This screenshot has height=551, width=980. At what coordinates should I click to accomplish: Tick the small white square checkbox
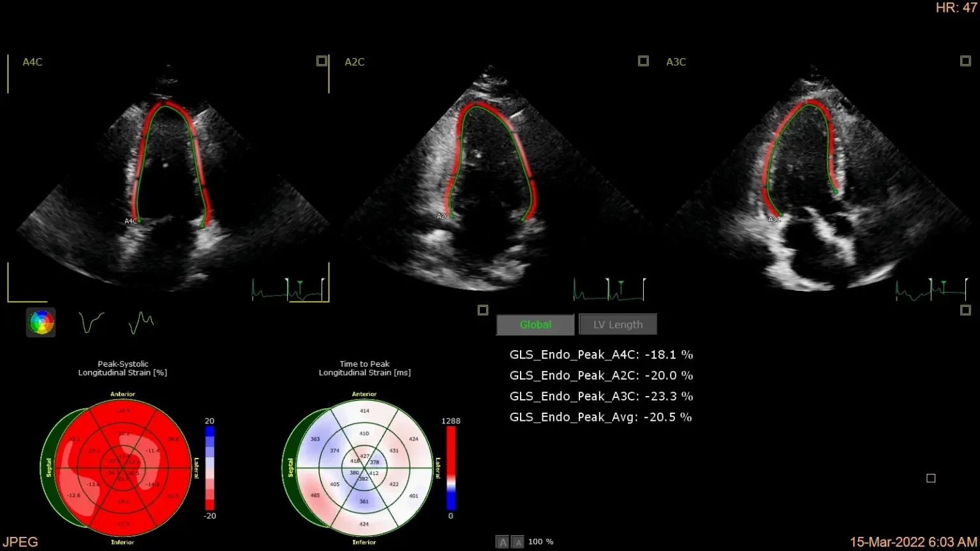coord(931,478)
